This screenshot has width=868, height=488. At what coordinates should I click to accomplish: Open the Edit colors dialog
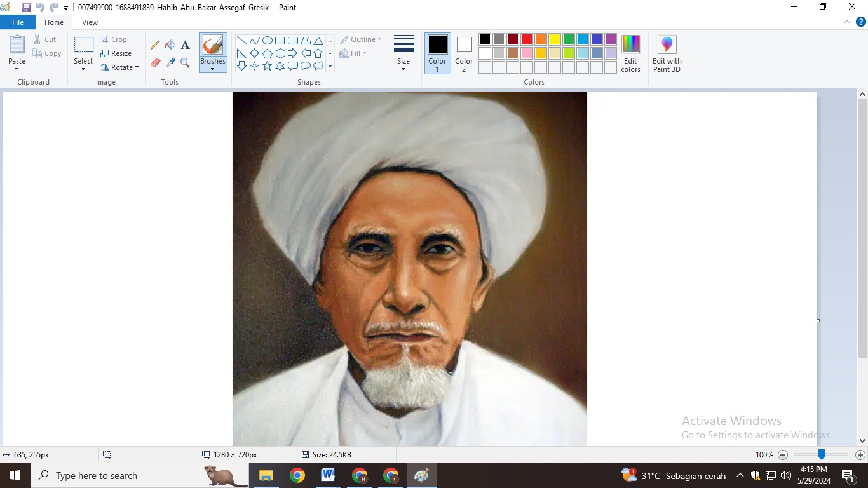[630, 53]
